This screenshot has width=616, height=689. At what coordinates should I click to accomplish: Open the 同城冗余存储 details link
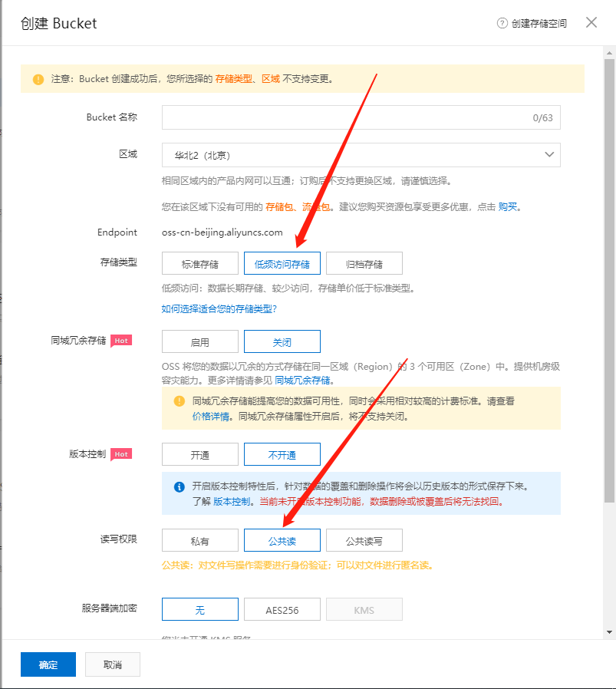302,380
